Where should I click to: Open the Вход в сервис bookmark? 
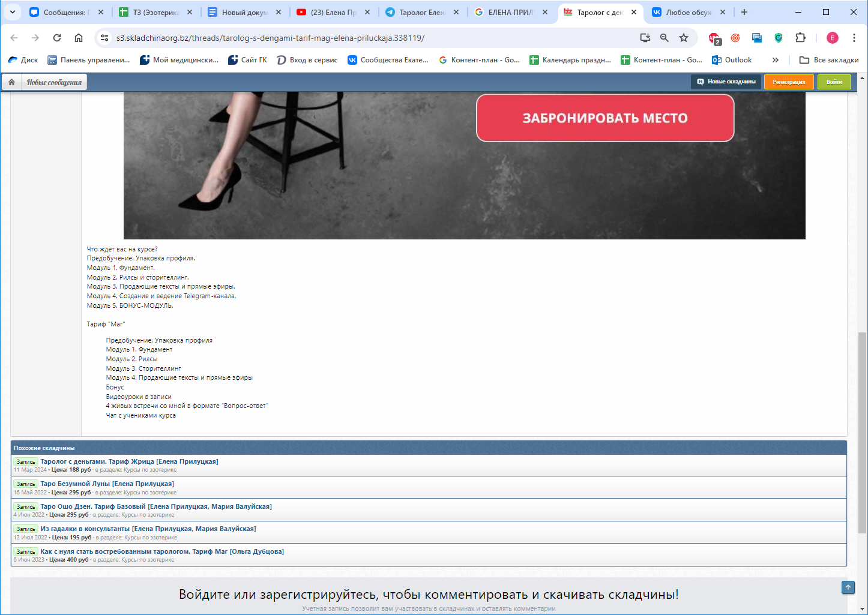[x=307, y=60]
